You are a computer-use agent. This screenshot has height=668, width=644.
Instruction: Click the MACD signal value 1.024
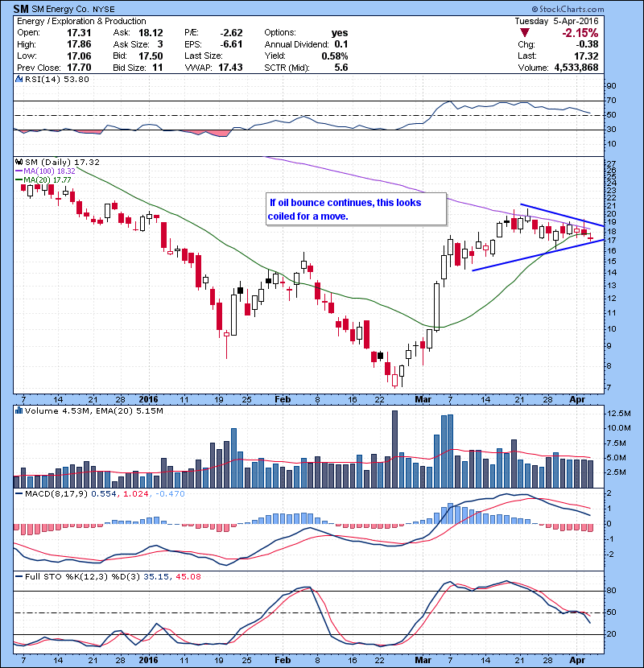135,494
